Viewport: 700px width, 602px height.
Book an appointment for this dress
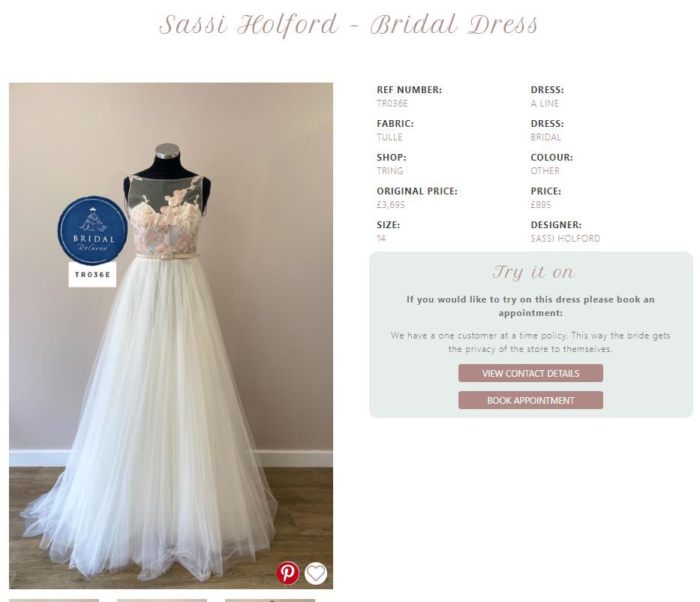point(530,401)
